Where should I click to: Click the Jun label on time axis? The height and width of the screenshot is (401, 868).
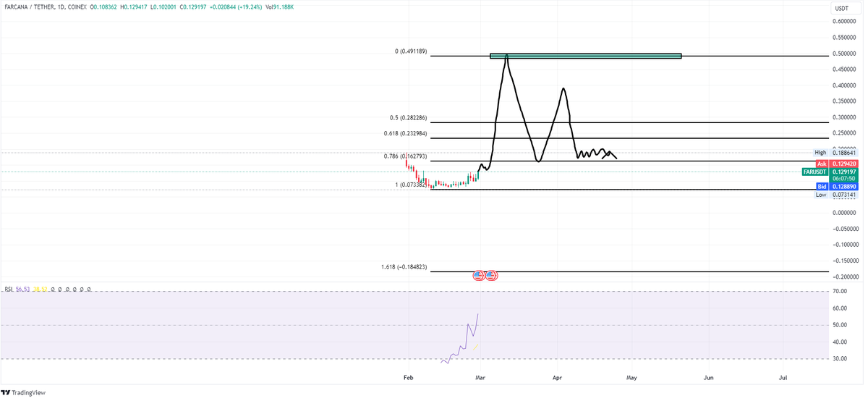[709, 378]
